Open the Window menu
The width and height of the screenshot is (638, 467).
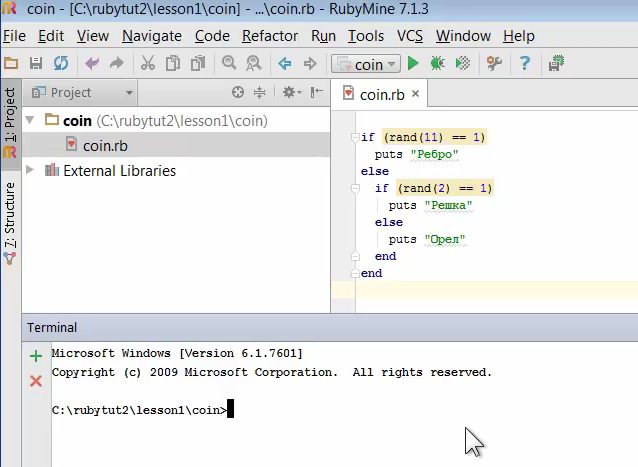(x=463, y=36)
